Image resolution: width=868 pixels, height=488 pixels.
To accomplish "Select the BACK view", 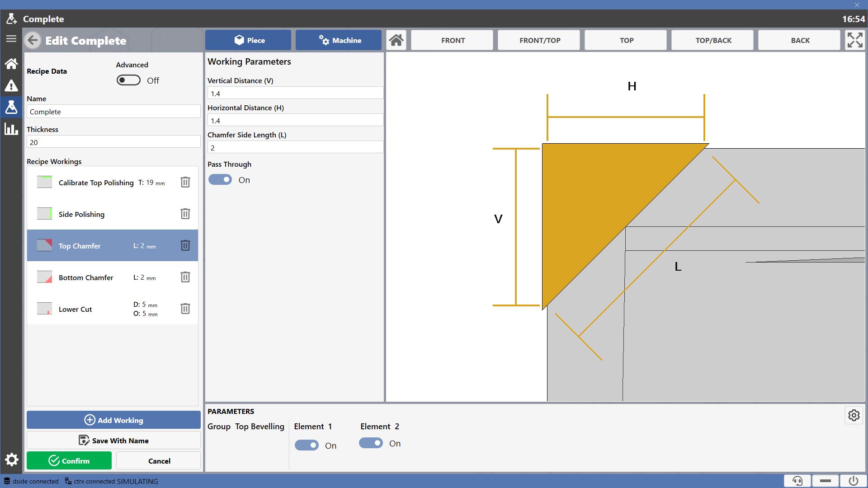I will [x=800, y=40].
